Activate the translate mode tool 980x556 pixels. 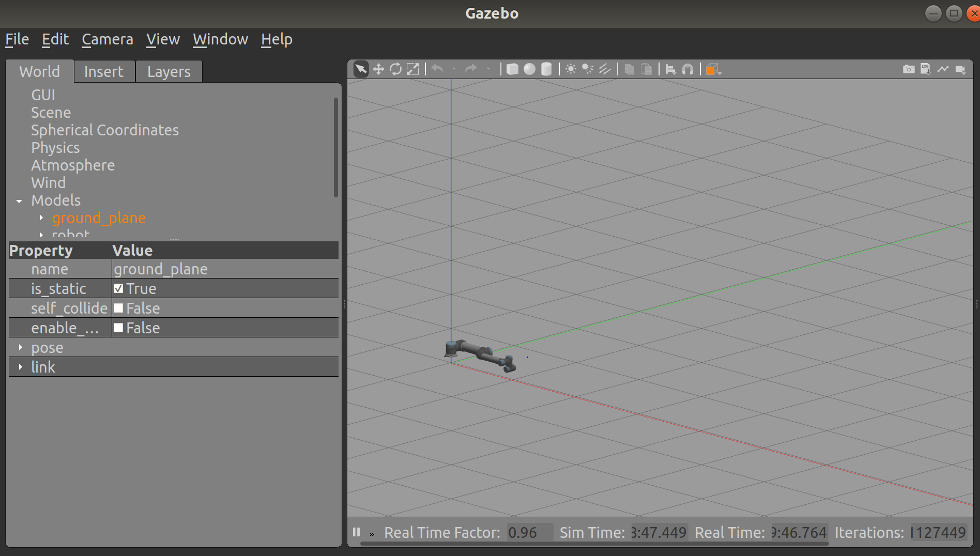click(x=378, y=69)
